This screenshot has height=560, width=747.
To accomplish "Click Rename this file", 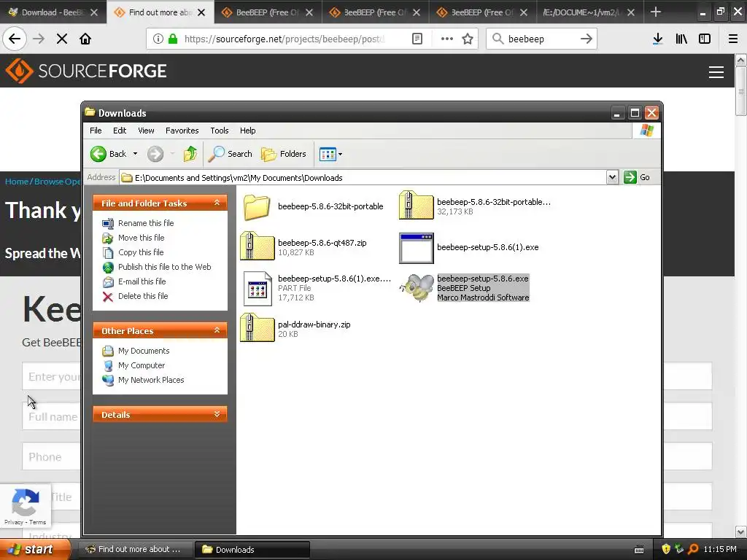I will 146,223.
